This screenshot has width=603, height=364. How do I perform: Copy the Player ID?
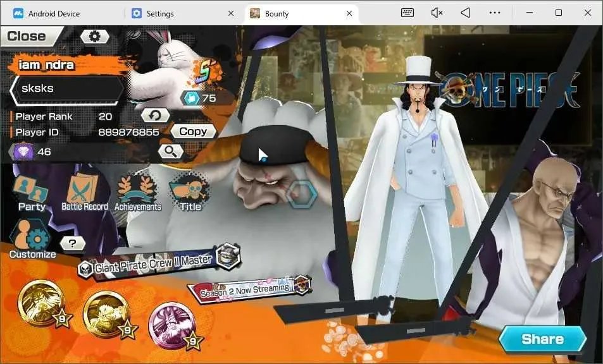point(193,131)
